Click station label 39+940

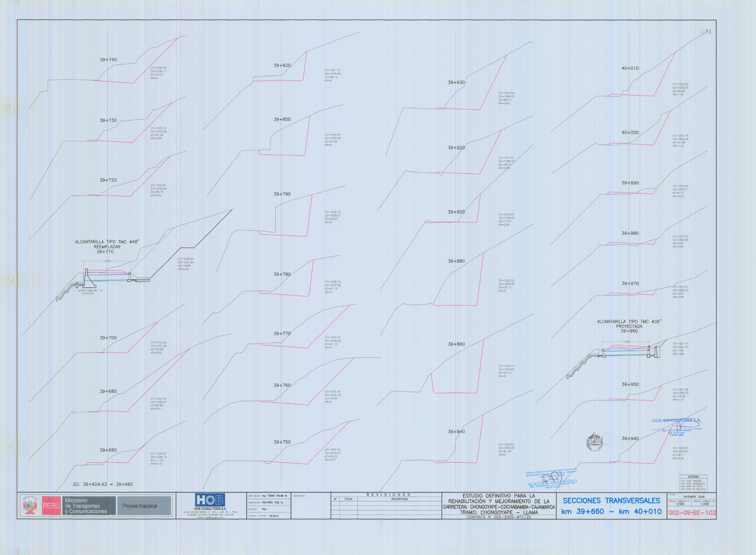[630, 438]
